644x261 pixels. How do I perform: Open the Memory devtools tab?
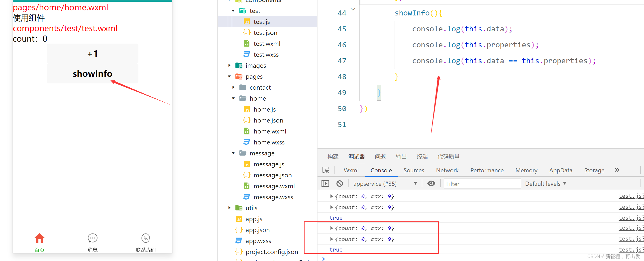point(526,170)
